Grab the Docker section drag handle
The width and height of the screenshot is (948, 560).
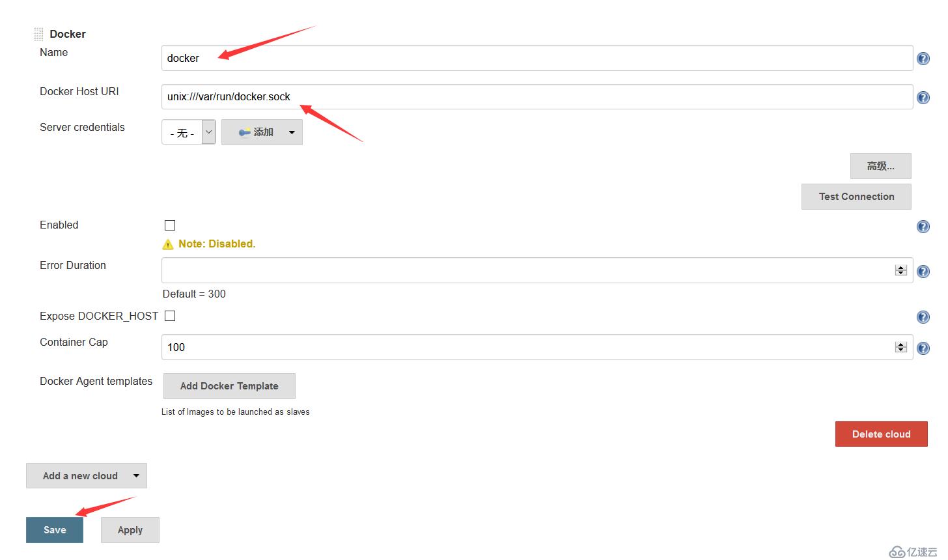[38, 34]
